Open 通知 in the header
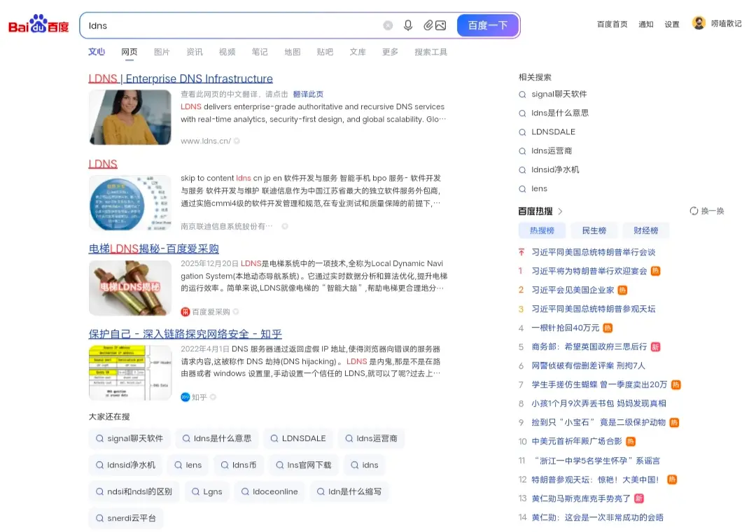 [646, 24]
